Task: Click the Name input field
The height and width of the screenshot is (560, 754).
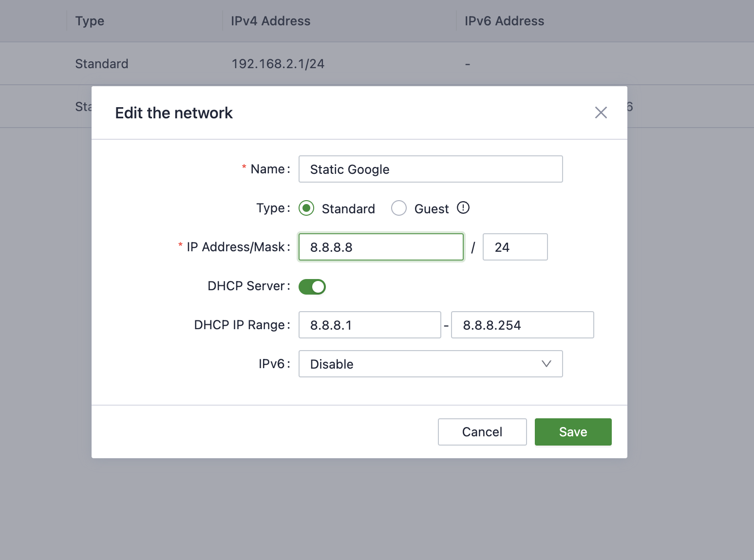Action: pyautogui.click(x=430, y=169)
